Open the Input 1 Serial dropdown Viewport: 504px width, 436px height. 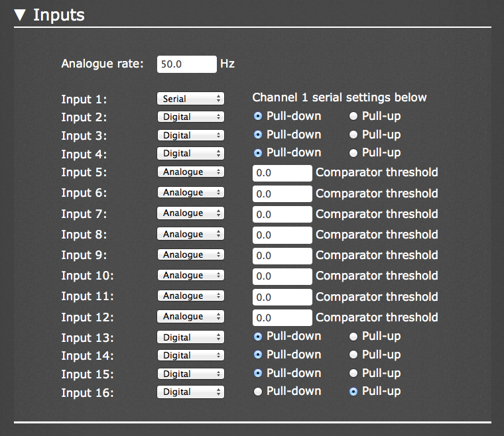(190, 99)
